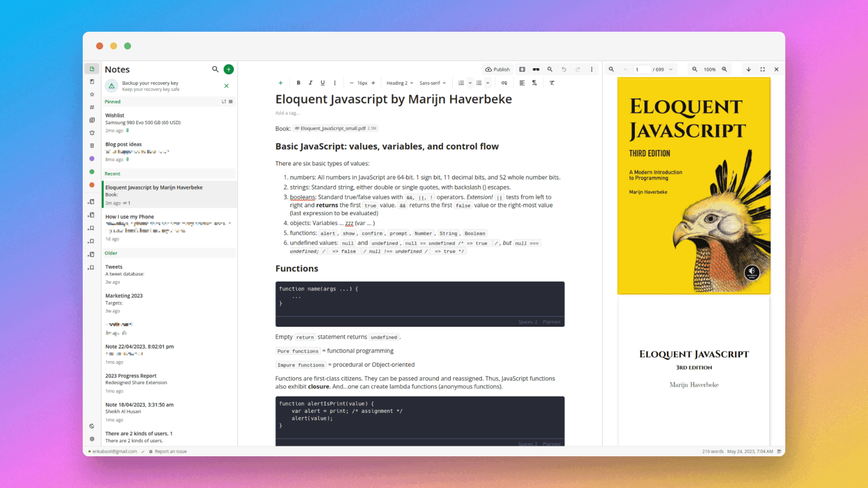The height and width of the screenshot is (488, 868).
Task: Open the Tags hashtag icon in sidebar
Action: point(92,107)
